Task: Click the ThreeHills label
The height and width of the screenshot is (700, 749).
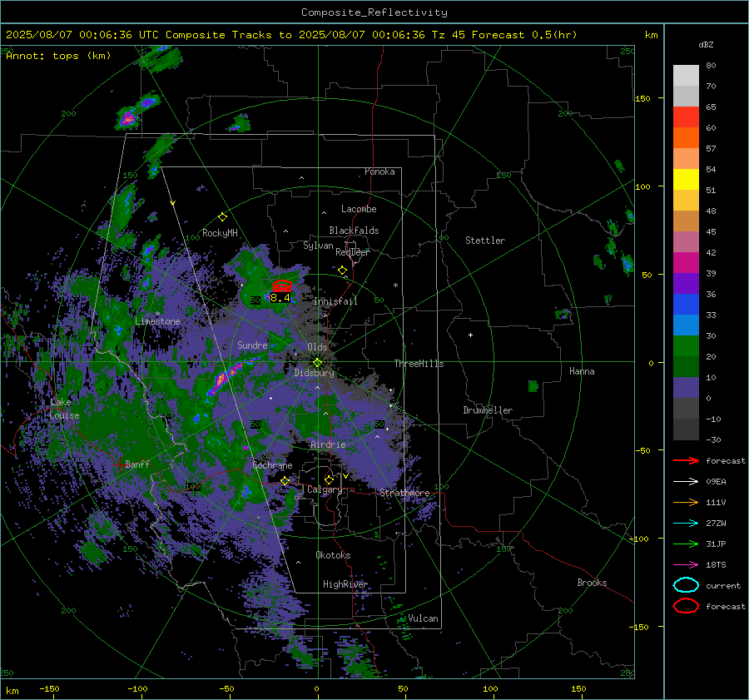Action: 419,364
